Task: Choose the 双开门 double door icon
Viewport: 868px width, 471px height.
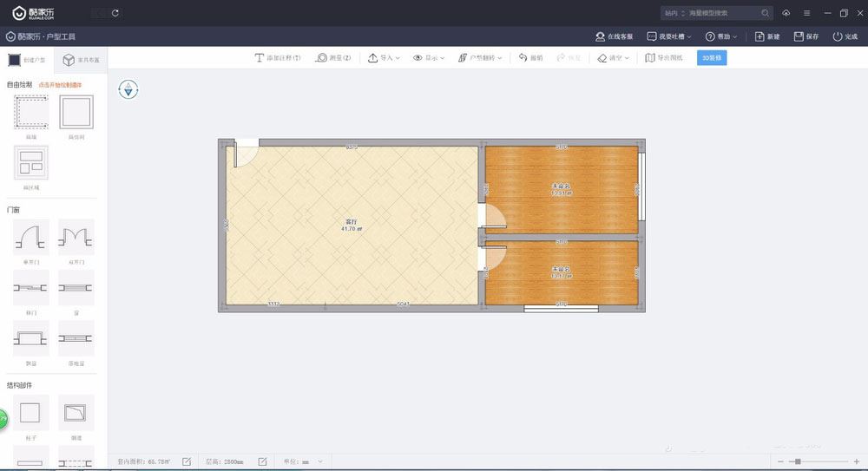Action: [x=76, y=236]
